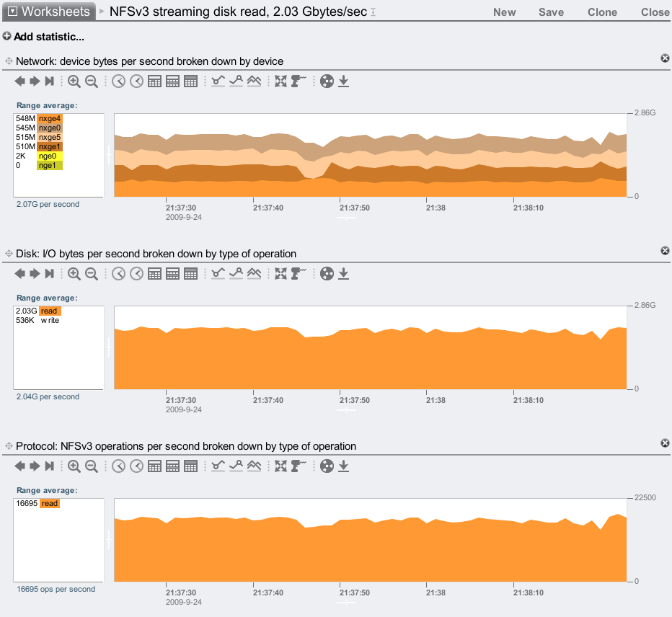The height and width of the screenshot is (617, 672).
Task: Select the nxge4 legend color swatch
Action: 50,118
